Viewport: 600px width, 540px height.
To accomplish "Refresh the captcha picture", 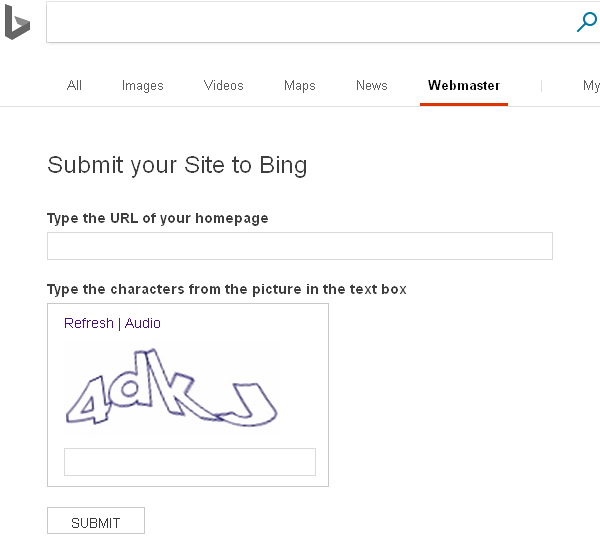I will pyautogui.click(x=89, y=323).
